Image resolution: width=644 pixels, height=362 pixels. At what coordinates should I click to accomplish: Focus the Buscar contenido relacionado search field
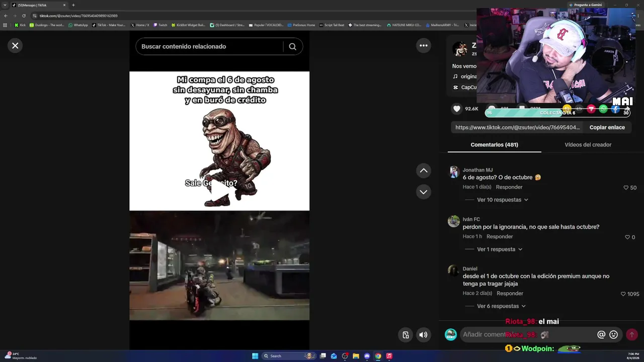(209, 47)
